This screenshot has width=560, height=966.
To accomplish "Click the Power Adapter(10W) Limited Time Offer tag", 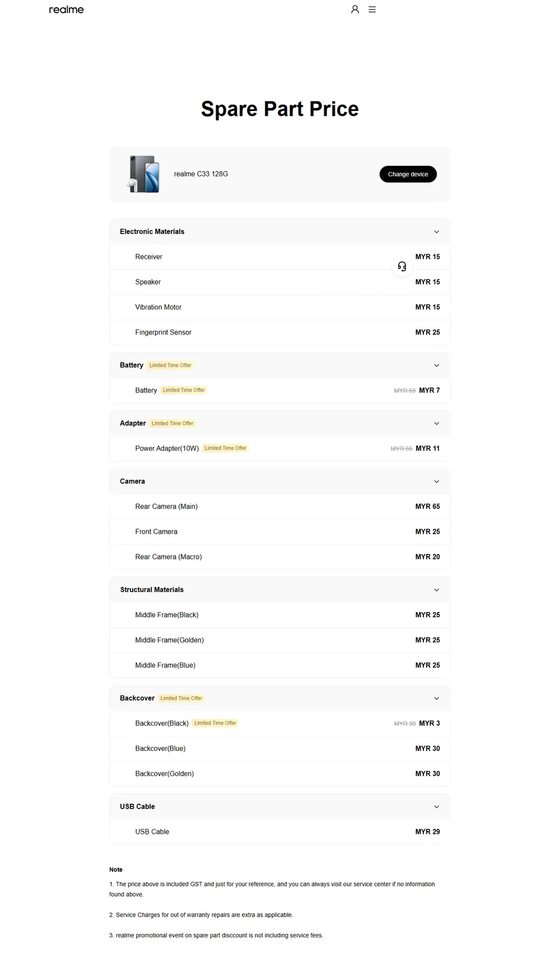I will coord(226,449).
